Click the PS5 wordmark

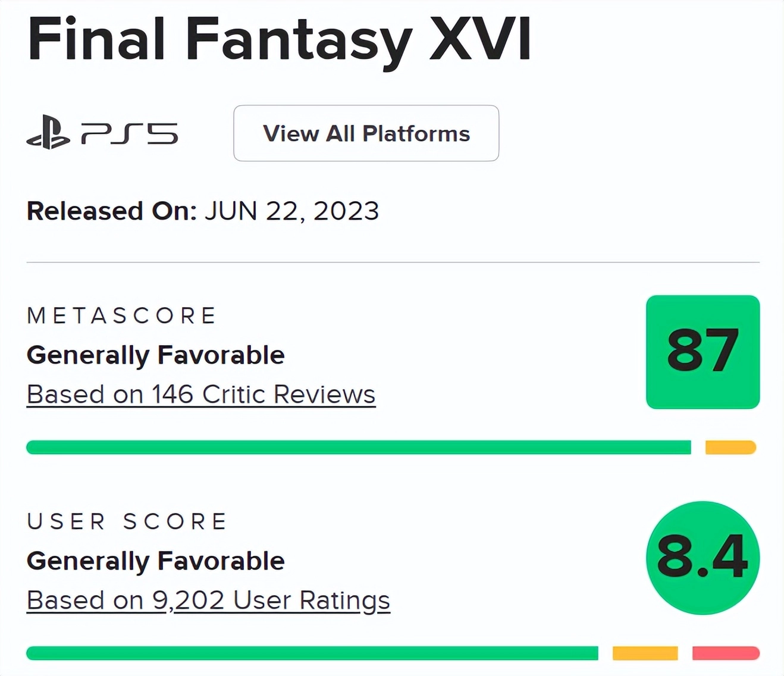(130, 133)
